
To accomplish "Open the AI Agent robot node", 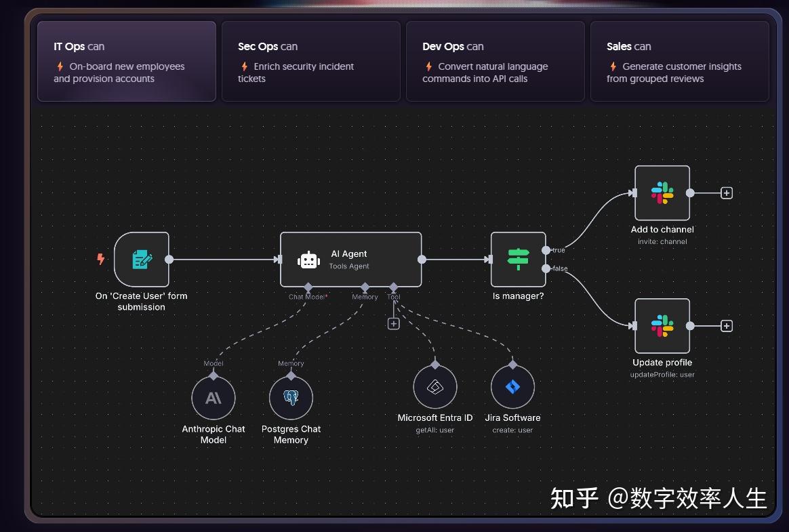I will pos(350,259).
